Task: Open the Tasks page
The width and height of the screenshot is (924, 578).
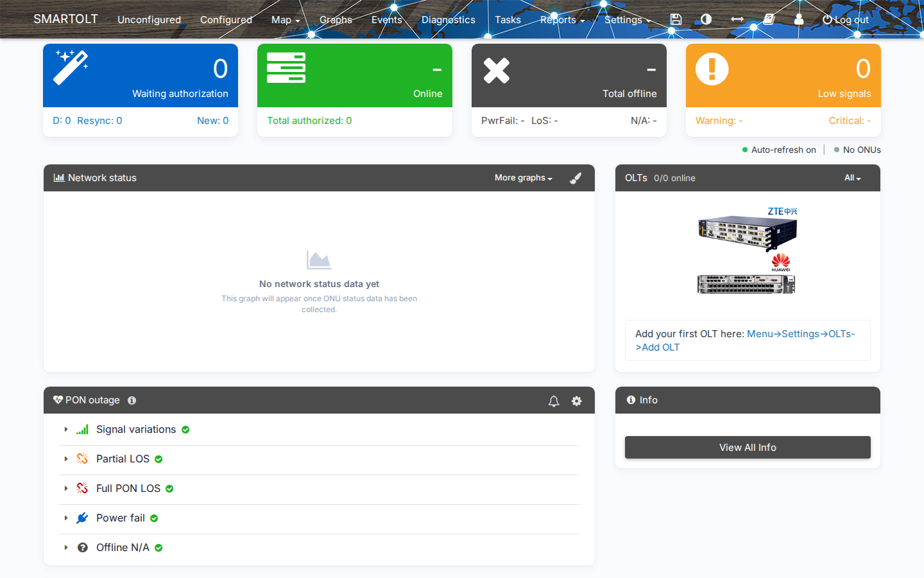Action: (x=508, y=20)
